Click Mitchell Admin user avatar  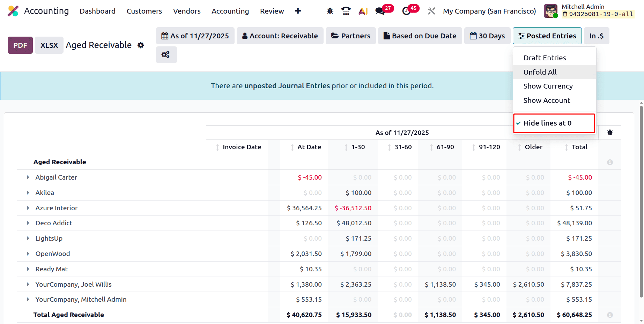[550, 11]
